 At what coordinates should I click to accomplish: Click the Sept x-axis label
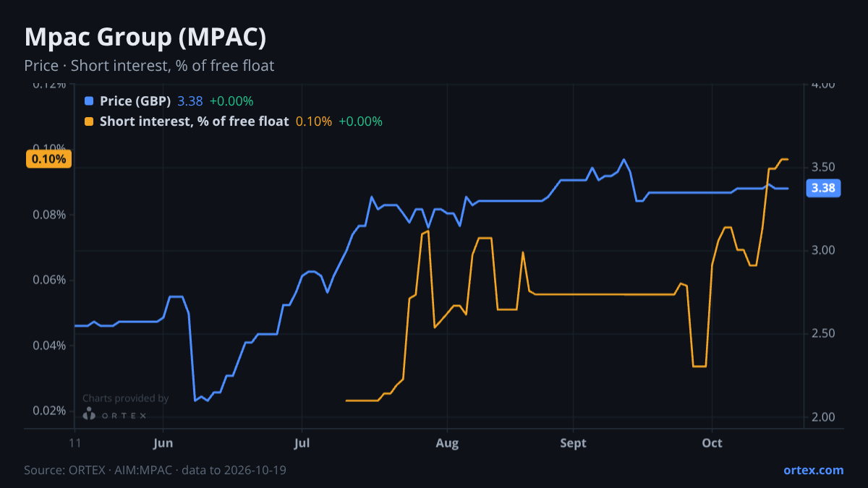573,442
